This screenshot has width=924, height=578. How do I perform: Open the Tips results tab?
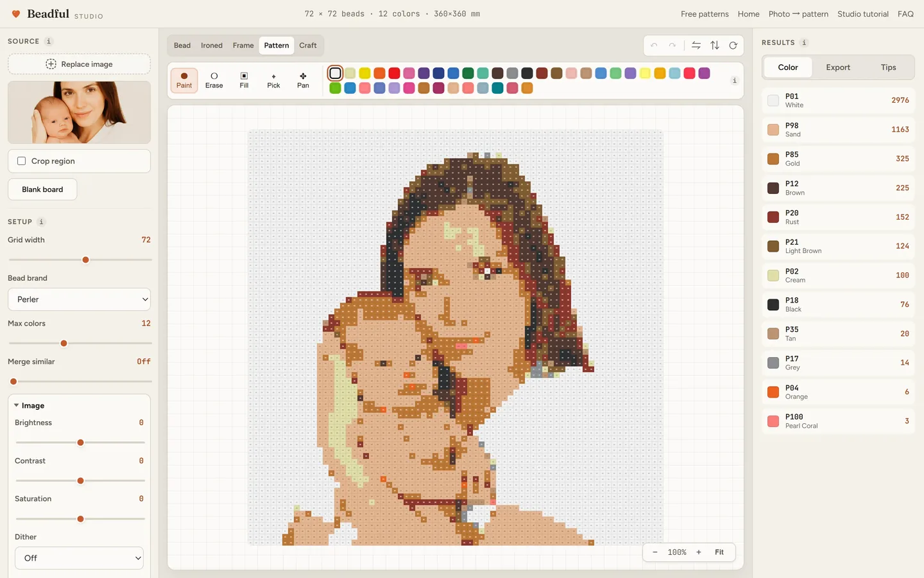click(x=888, y=67)
